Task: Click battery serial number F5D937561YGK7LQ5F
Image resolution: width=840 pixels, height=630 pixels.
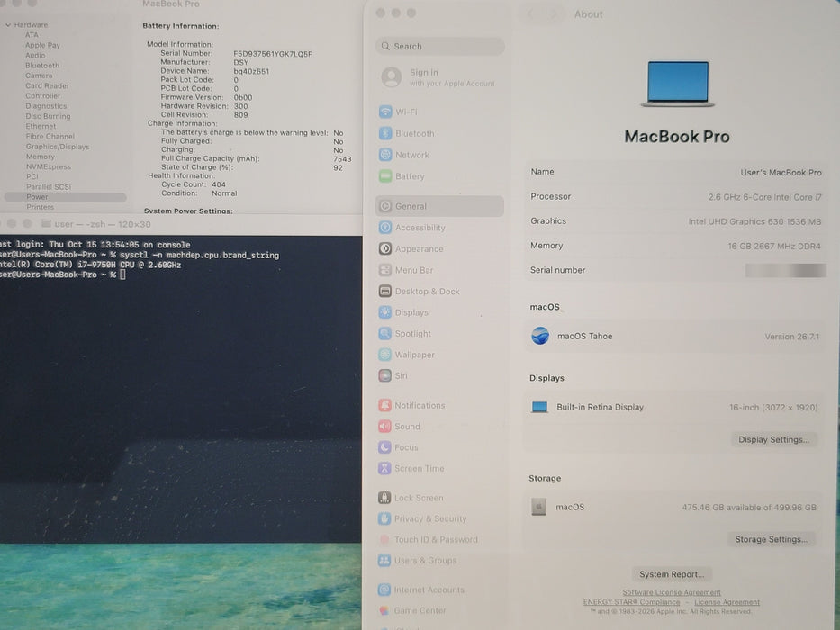Action: pos(273,54)
